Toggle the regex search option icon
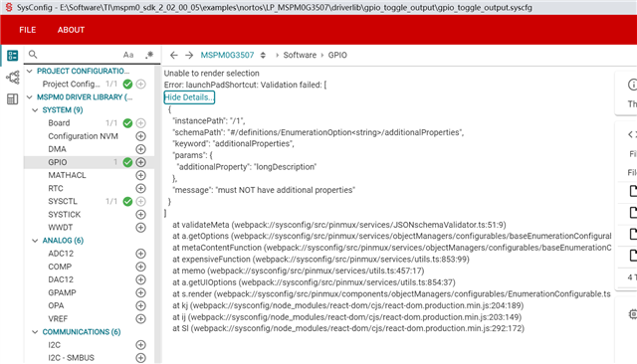 point(149,55)
